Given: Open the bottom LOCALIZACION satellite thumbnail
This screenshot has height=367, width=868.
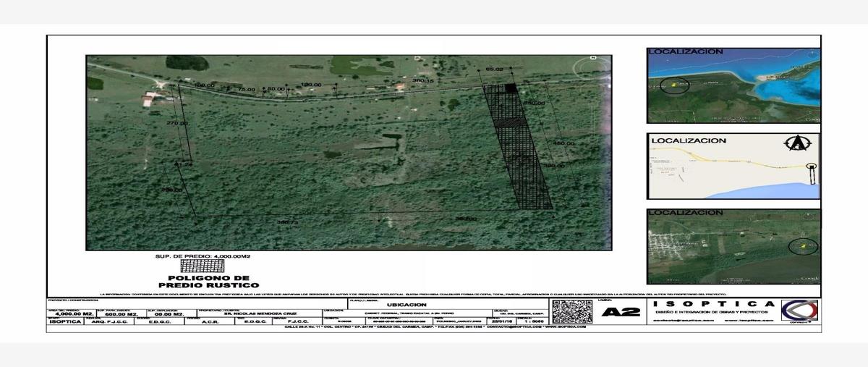Looking at the screenshot, I should click(x=733, y=246).
